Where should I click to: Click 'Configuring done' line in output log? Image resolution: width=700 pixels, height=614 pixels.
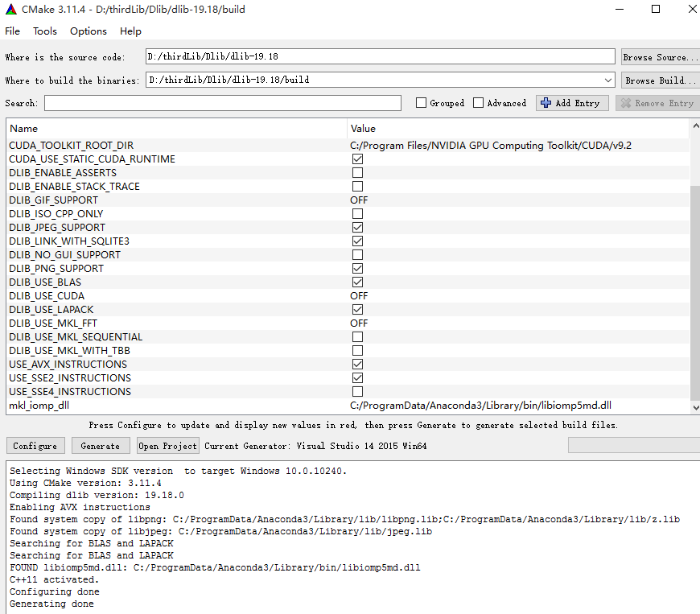point(55,591)
